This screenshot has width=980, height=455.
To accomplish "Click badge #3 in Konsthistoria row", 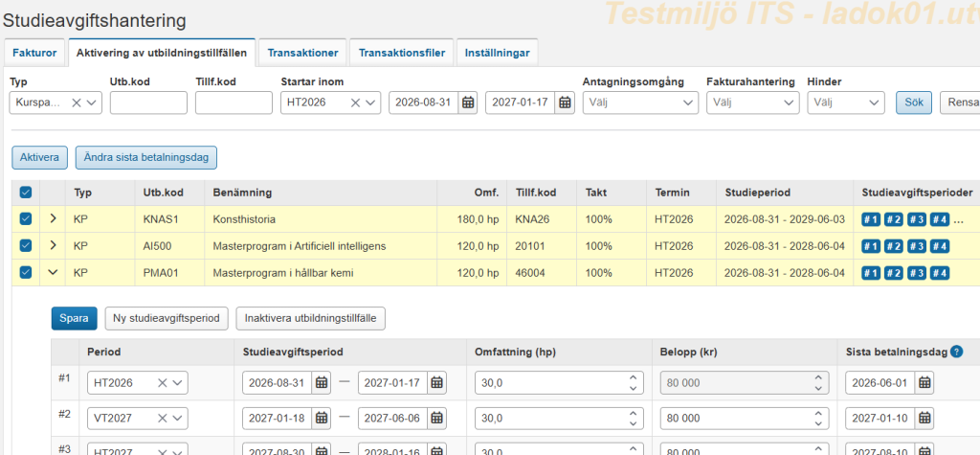I will tap(917, 219).
